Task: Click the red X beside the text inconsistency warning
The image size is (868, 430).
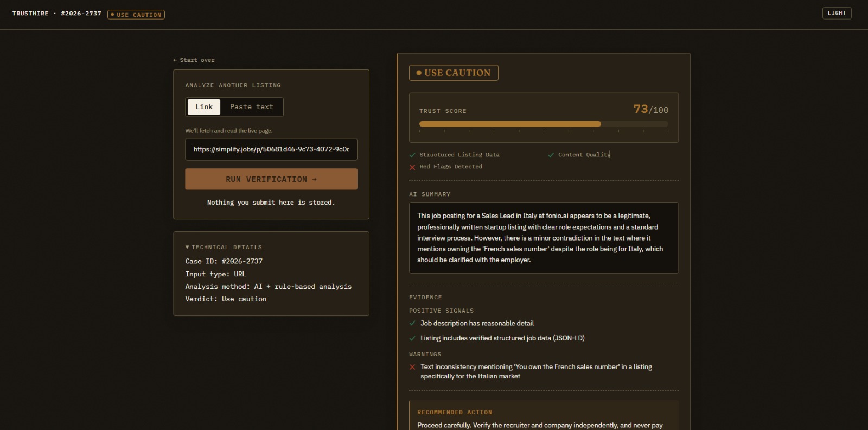Action: pos(412,367)
